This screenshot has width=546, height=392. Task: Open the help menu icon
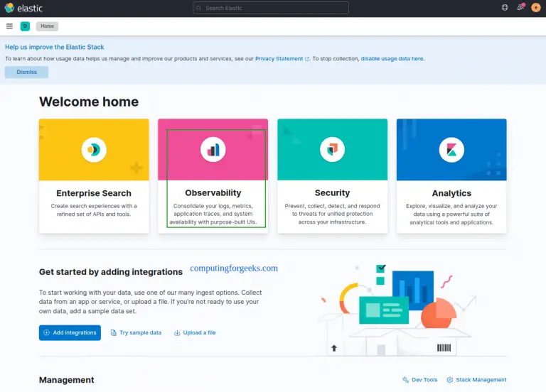pyautogui.click(x=505, y=8)
